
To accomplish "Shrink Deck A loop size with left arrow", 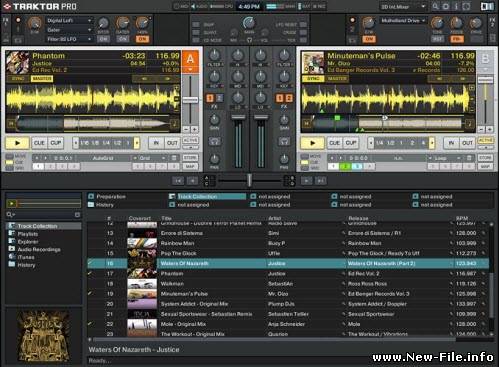I will (76, 143).
